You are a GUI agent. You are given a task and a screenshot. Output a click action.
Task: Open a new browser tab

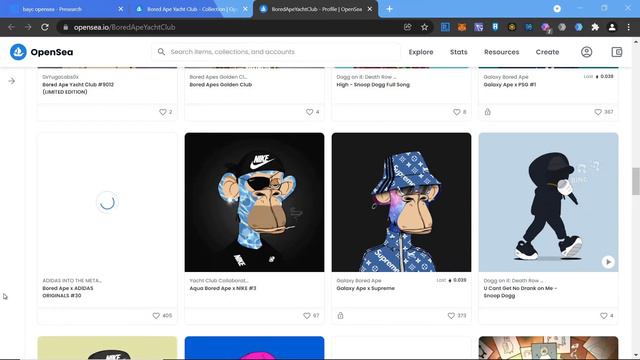click(389, 9)
